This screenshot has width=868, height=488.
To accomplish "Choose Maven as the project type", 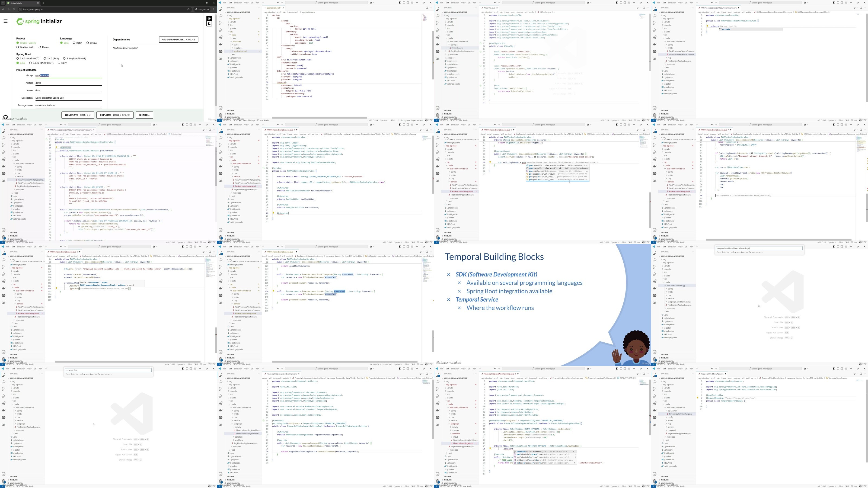I will [x=44, y=47].
